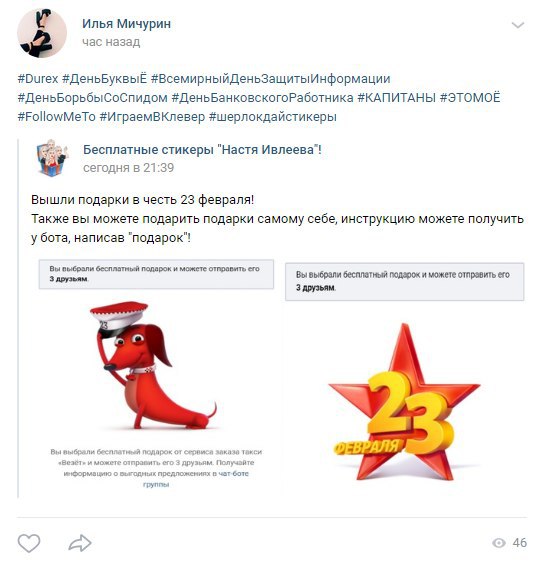Open the Бесплатные стикеры "Настя Ивлеева" group link
The width and height of the screenshot is (544, 563).
[202, 149]
